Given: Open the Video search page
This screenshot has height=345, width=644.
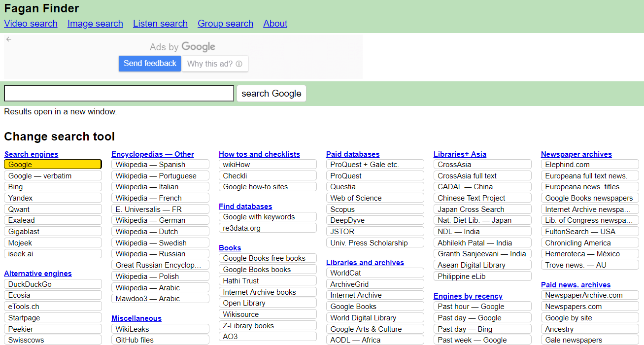Looking at the screenshot, I should point(31,23).
